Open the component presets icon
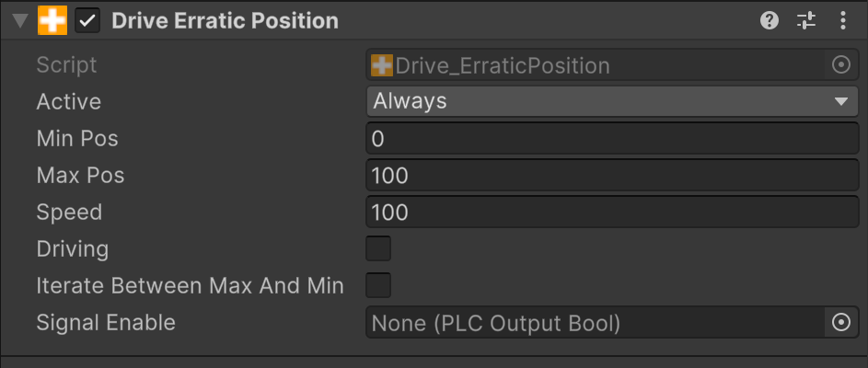 tap(806, 21)
